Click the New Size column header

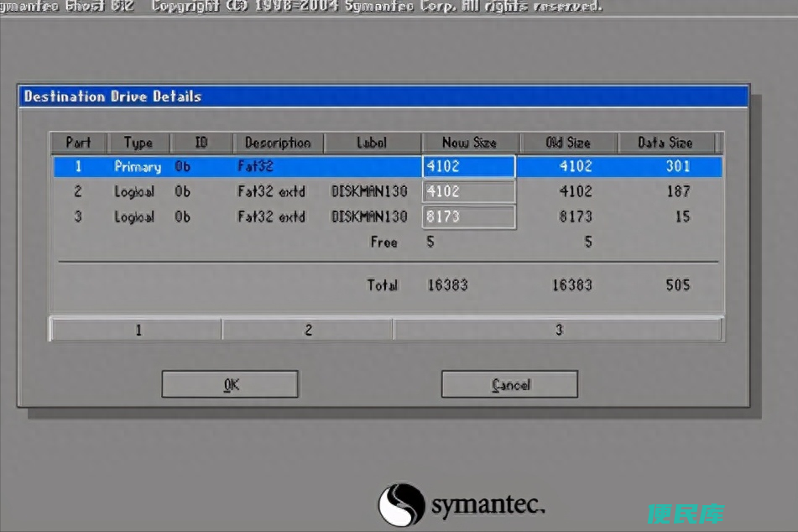pos(469,143)
